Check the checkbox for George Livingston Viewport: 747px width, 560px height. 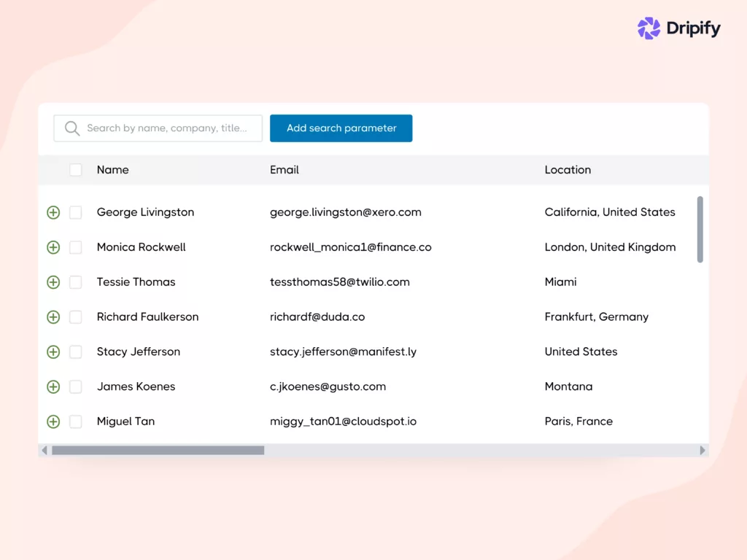pos(75,212)
